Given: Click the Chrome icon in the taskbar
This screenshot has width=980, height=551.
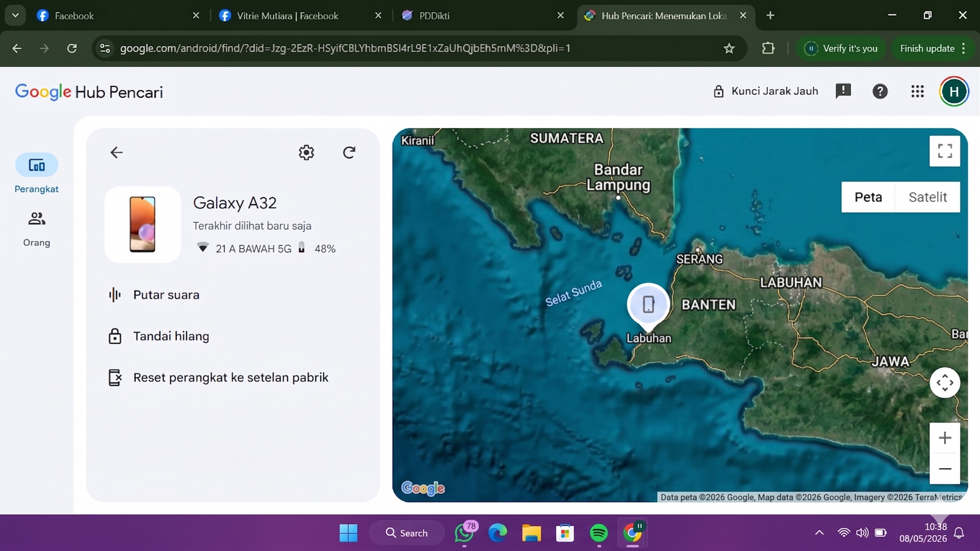Looking at the screenshot, I should (x=633, y=533).
